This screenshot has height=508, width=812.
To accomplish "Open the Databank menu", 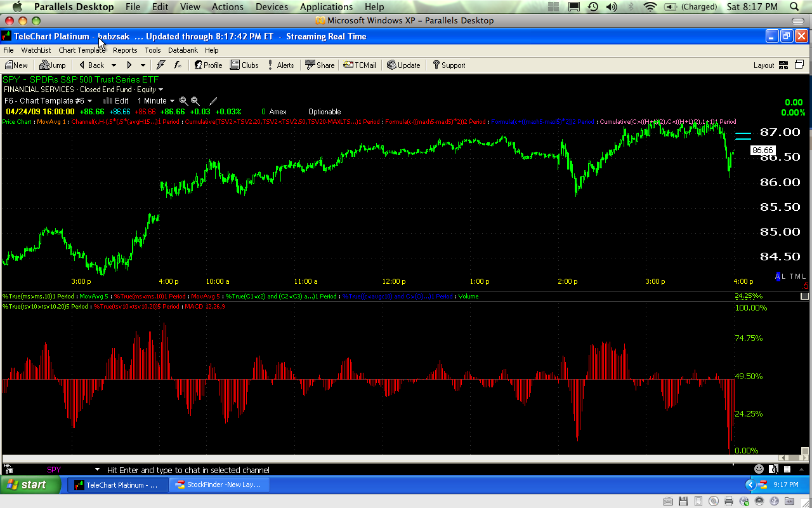I will click(183, 50).
